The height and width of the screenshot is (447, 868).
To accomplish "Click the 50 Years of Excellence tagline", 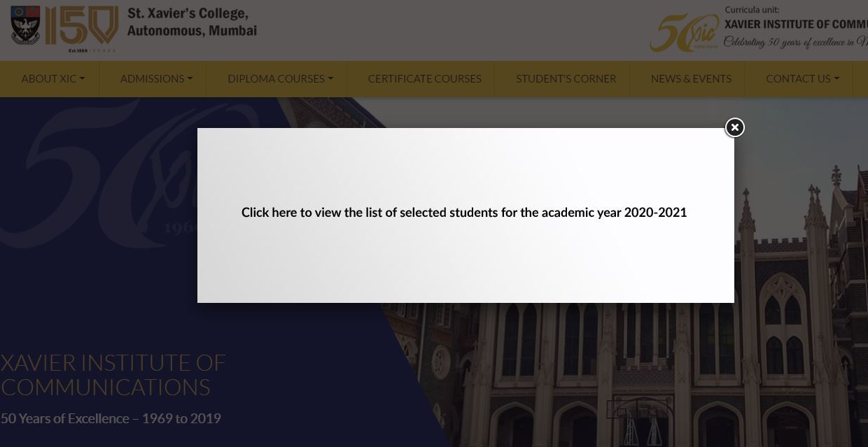I will coord(111,418).
